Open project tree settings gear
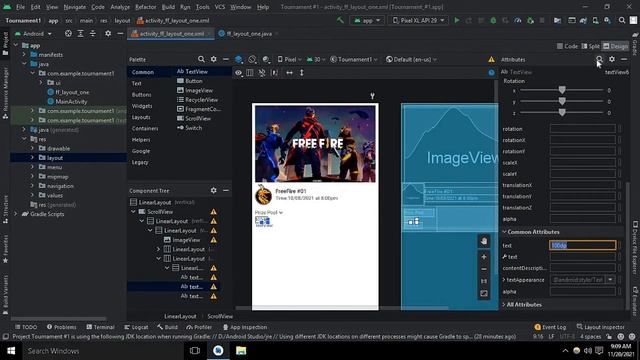Screen dimensions: 640x360 coord(108,33)
